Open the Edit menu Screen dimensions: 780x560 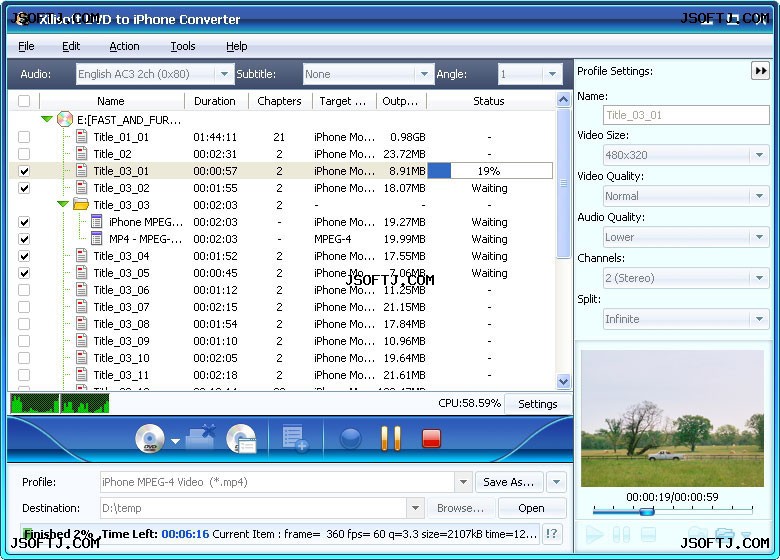(x=71, y=46)
